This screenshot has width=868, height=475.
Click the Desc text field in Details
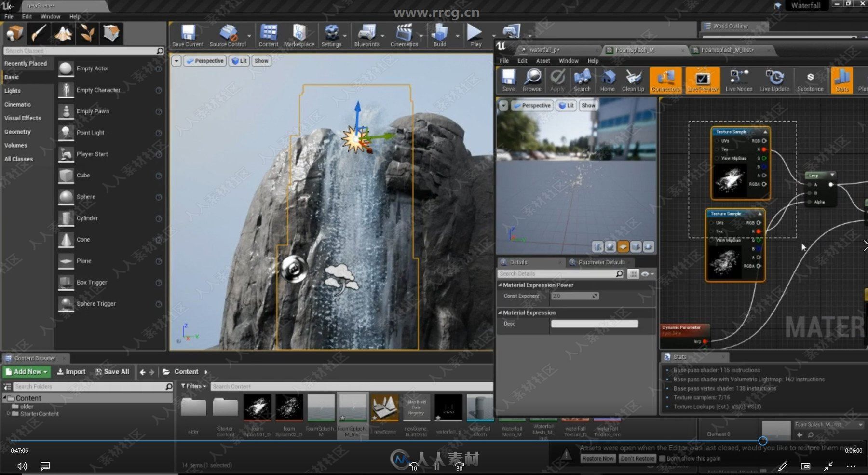coord(594,324)
